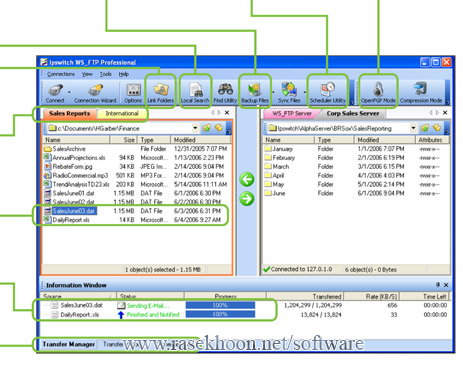Pin the Information Window panel
Screen dimensions: 463x367
click(x=438, y=285)
